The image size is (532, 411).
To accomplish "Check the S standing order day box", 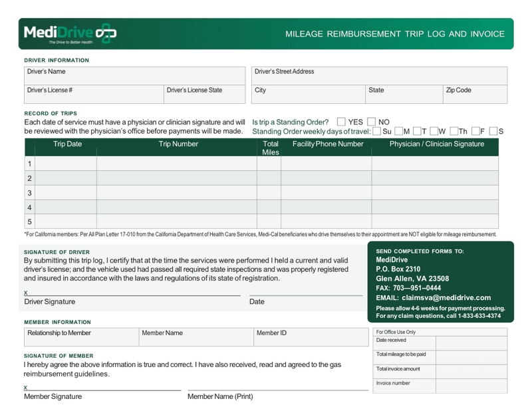I will 492,132.
